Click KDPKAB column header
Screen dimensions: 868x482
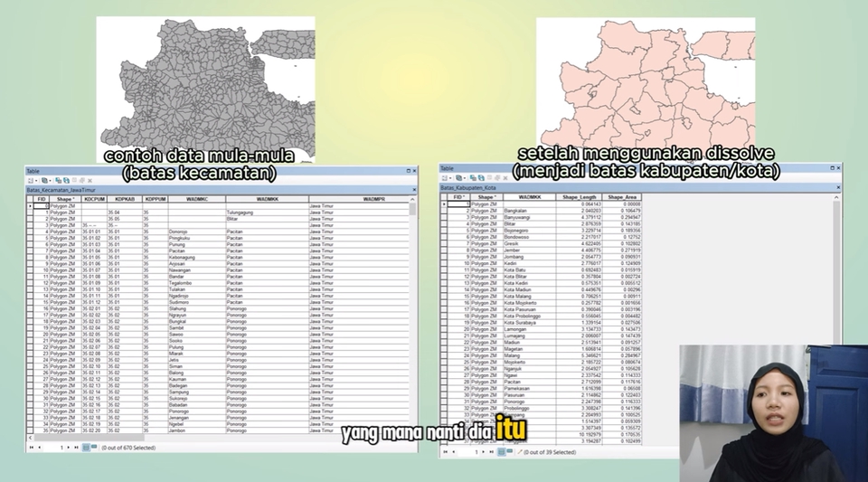coord(125,199)
